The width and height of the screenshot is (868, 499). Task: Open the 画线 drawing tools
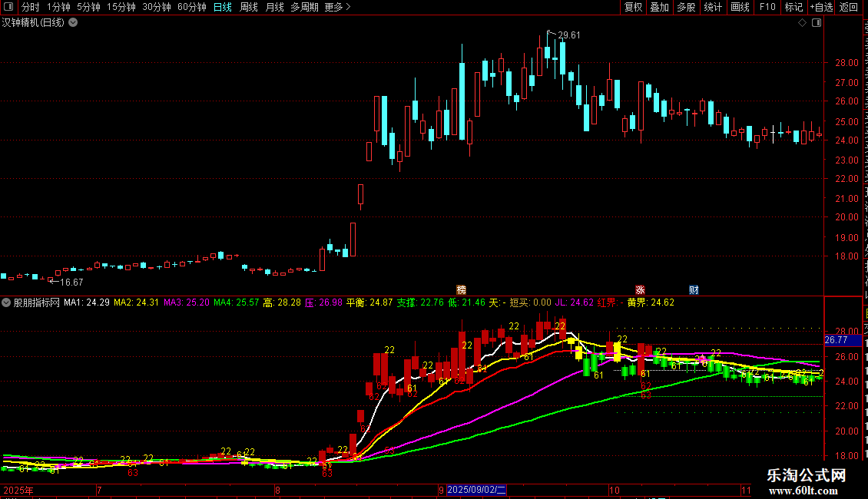coord(740,7)
